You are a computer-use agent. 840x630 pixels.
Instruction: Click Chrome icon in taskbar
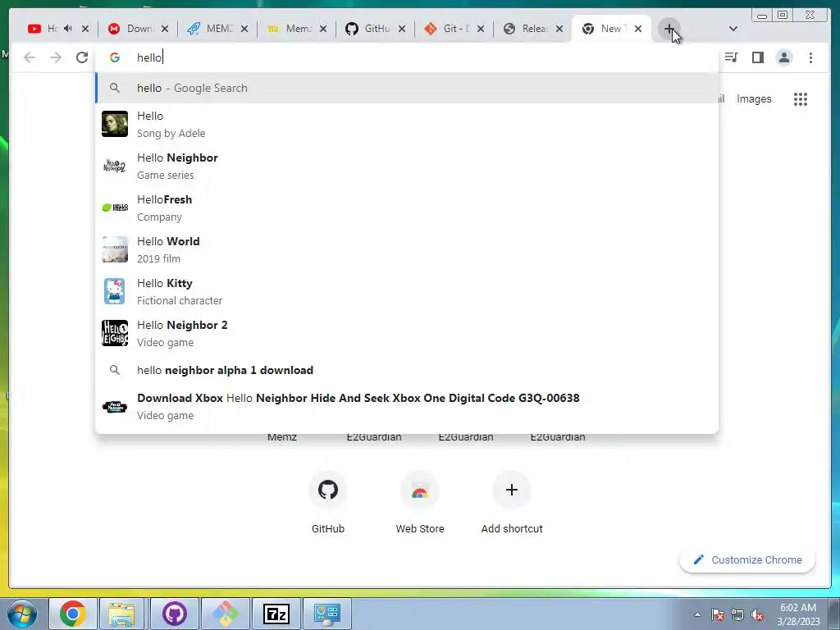73,614
